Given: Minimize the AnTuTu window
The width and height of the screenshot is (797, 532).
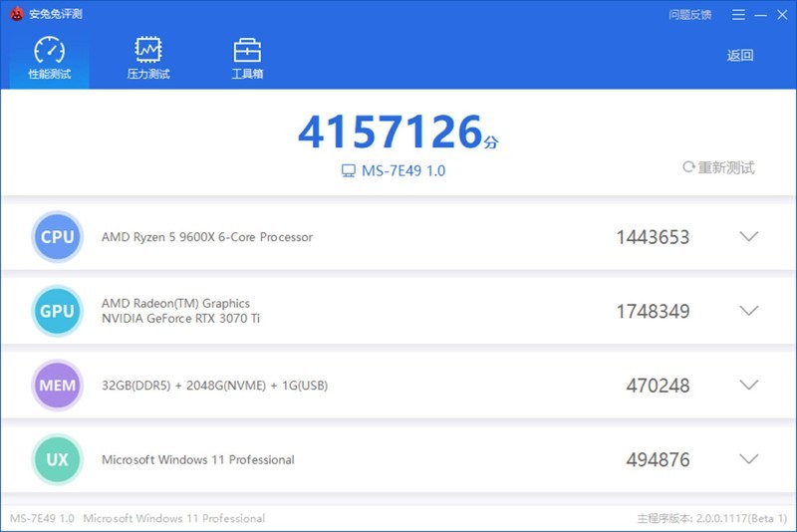Looking at the screenshot, I should (x=760, y=15).
